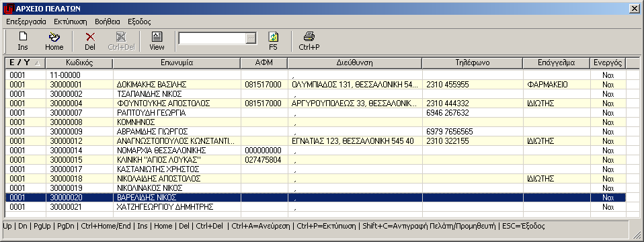Click phone number 6946 267632
The image size is (644, 242).
tap(448, 112)
